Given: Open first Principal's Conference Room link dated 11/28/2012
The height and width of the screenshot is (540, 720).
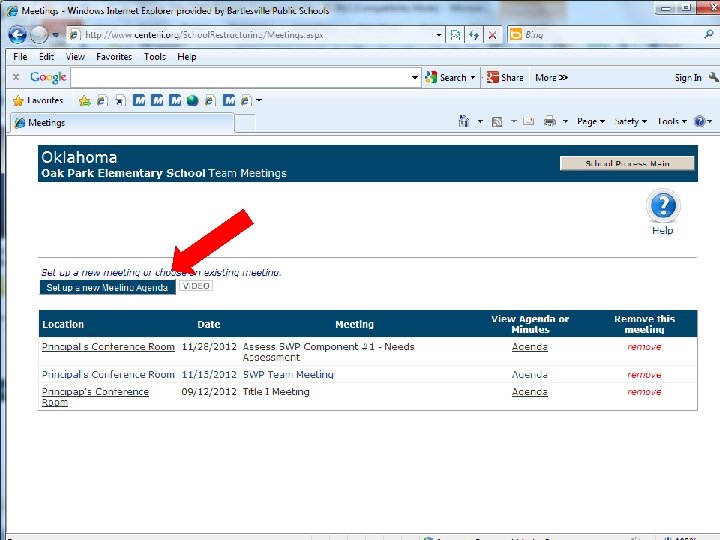Looking at the screenshot, I should pyautogui.click(x=108, y=347).
